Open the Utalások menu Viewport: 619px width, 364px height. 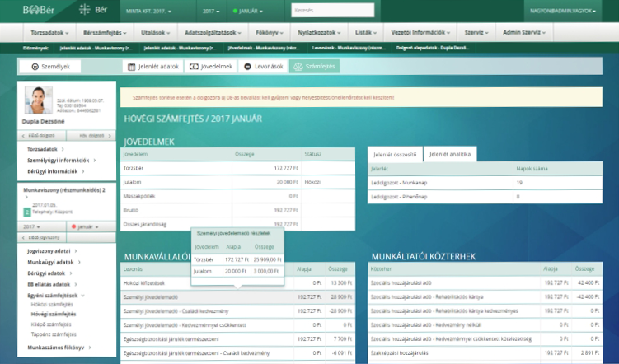pos(156,33)
